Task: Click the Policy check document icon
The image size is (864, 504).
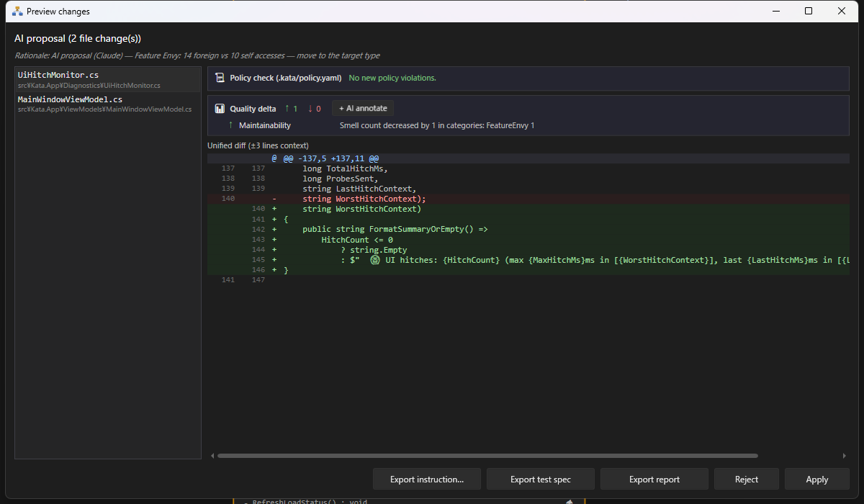Action: tap(220, 78)
